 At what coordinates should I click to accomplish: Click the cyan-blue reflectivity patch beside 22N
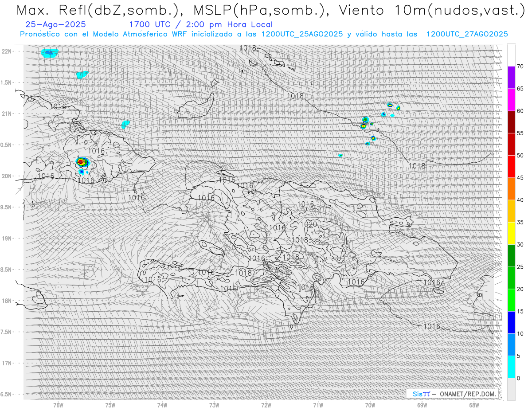tap(49, 53)
